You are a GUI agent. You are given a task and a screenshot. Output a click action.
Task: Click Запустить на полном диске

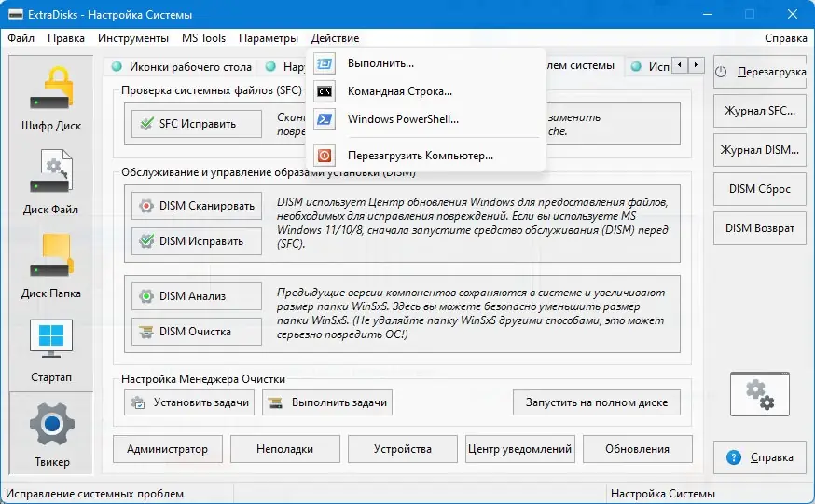coord(596,402)
